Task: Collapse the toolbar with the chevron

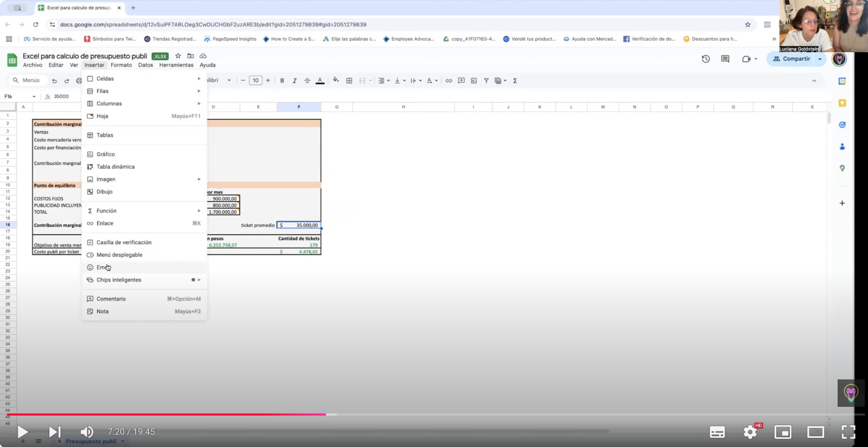Action: [x=814, y=81]
